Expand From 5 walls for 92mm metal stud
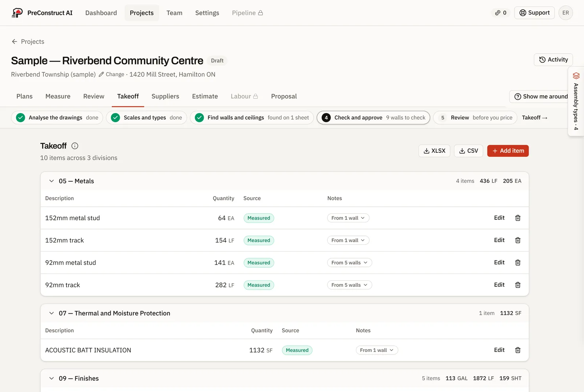 coord(350,263)
